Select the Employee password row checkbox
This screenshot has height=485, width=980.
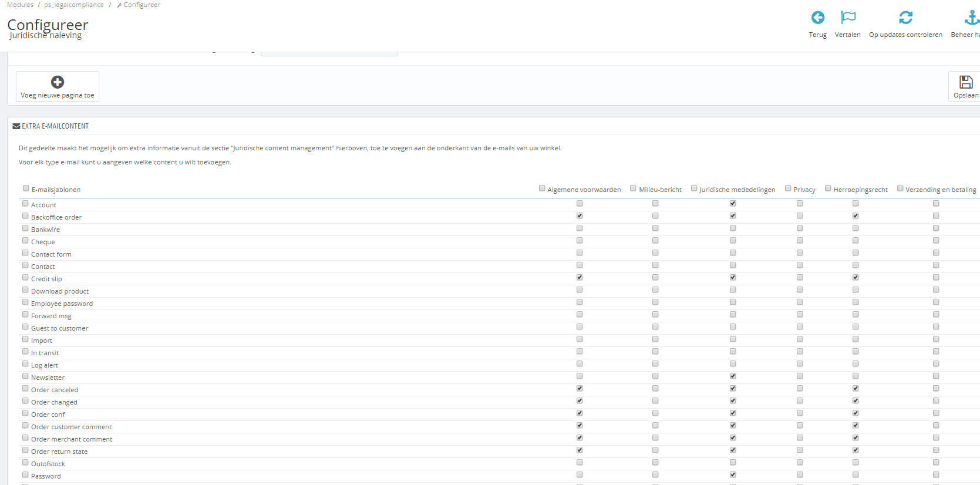(x=25, y=302)
